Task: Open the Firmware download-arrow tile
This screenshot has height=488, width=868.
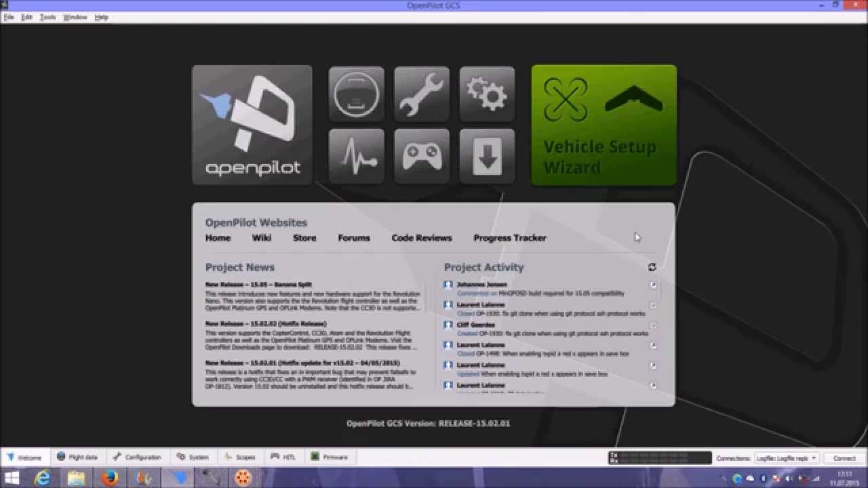Action: click(x=487, y=157)
